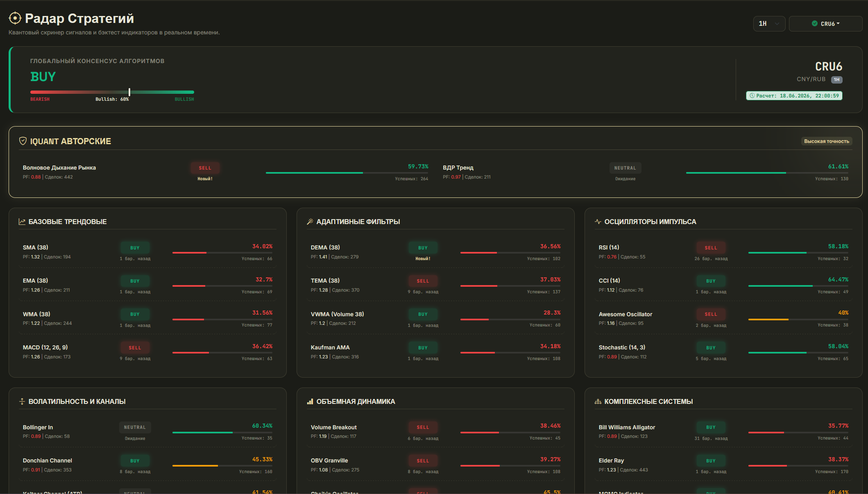The height and width of the screenshot is (494, 868).
Task: Click the 1H tag beside CNY/RUB
Action: [836, 79]
